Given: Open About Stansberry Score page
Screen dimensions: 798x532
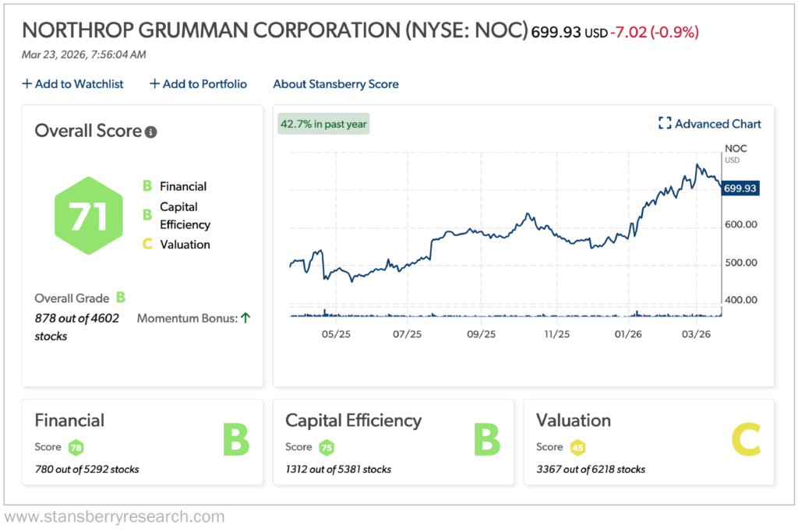Looking at the screenshot, I should click(335, 84).
